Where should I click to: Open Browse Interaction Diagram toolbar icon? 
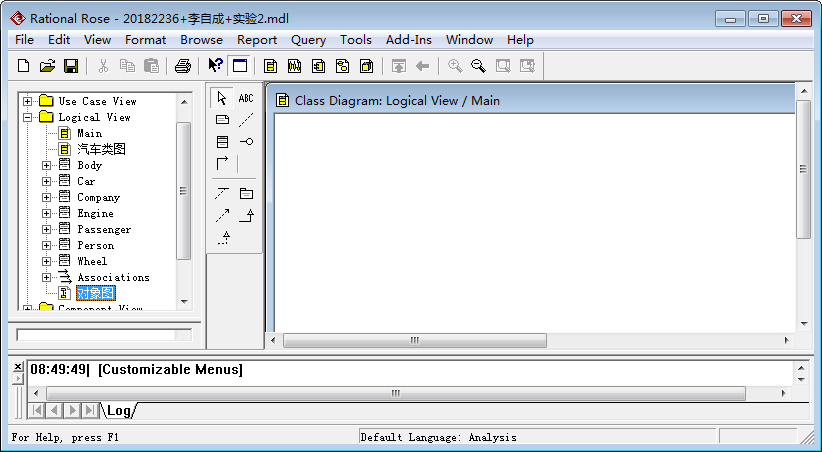pyautogui.click(x=295, y=66)
